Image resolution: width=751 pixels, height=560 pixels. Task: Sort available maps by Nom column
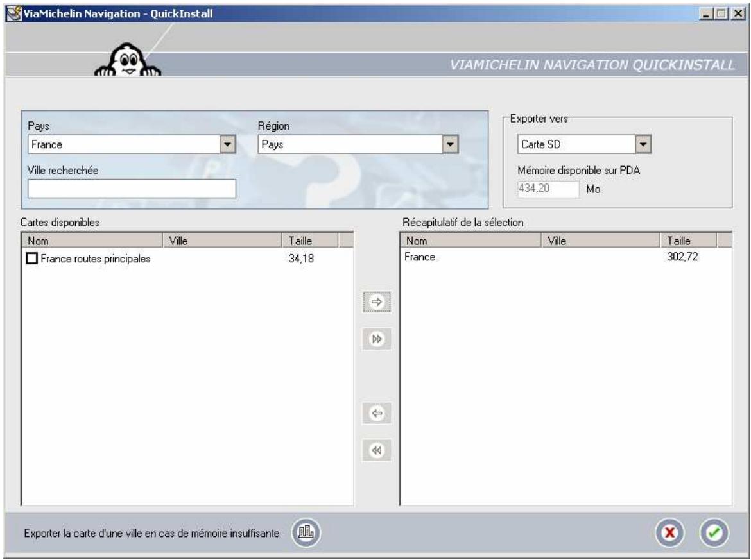click(x=92, y=241)
